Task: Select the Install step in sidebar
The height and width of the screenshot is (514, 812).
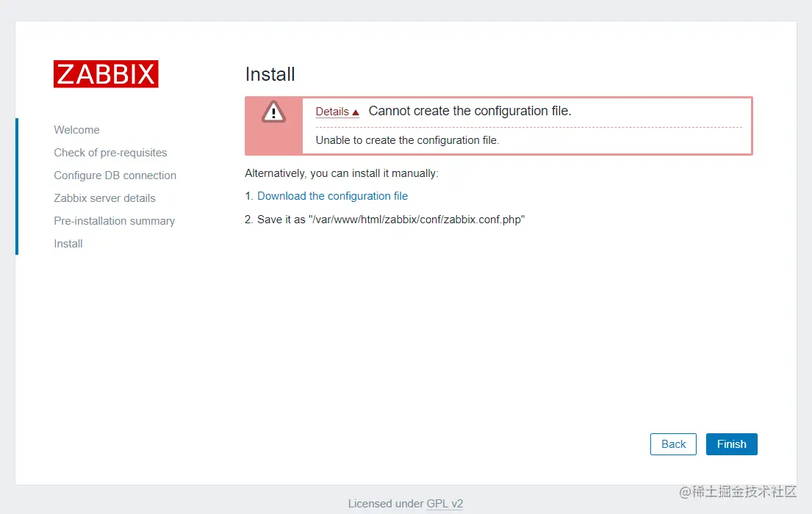Action: [x=68, y=244]
